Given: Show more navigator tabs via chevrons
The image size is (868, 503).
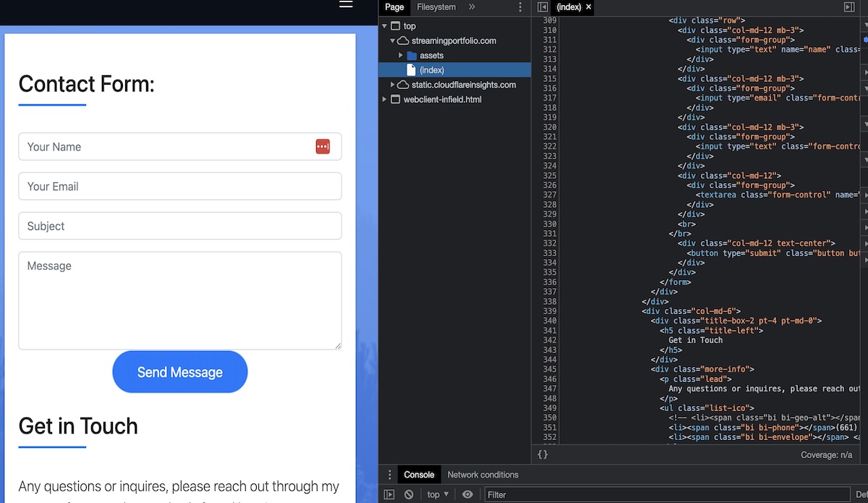Looking at the screenshot, I should point(472,7).
